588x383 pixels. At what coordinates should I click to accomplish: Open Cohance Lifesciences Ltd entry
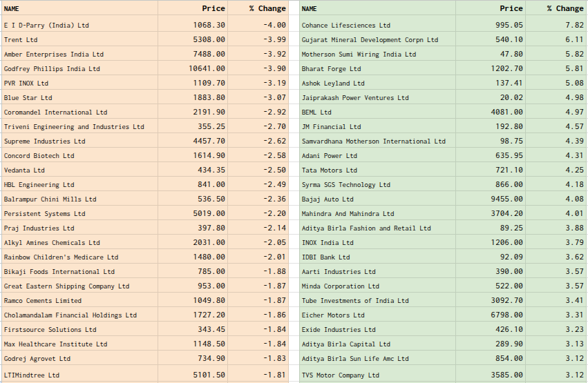coord(345,26)
